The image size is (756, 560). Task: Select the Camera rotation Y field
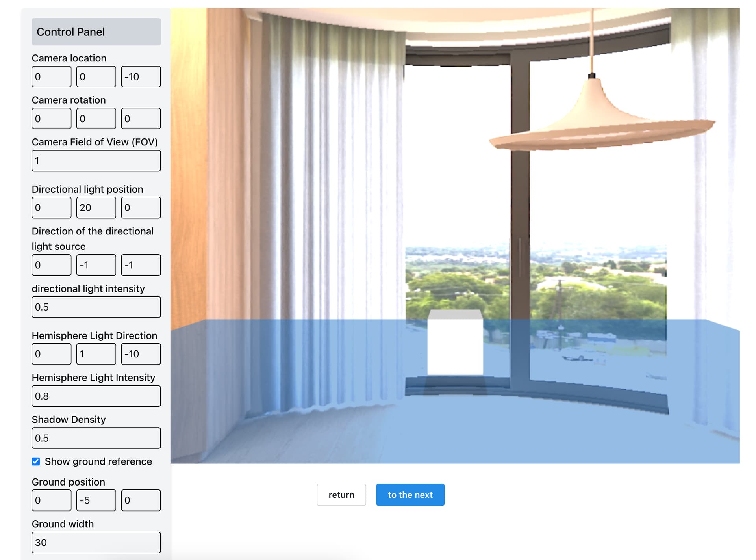coord(96,118)
